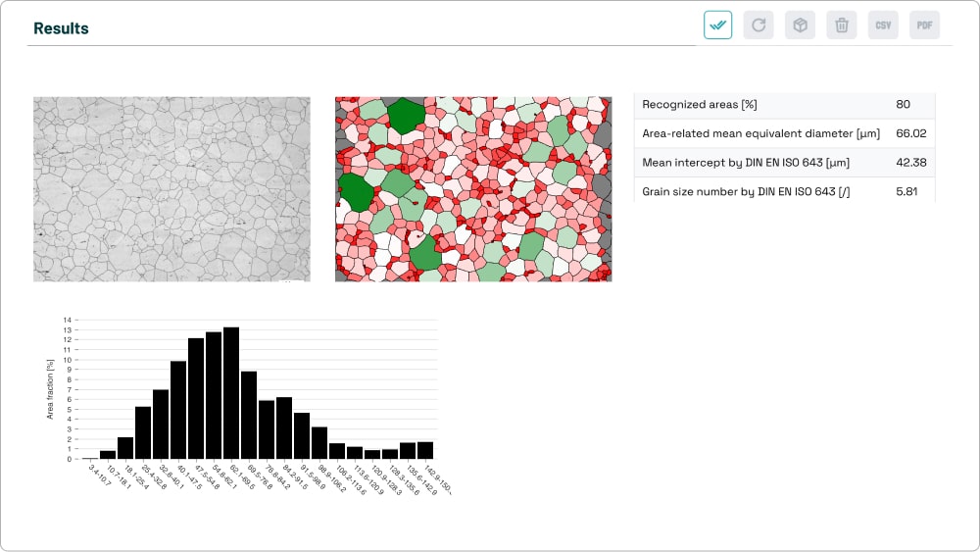Click the refresh reload icon
980x552 pixels.
coord(759,25)
